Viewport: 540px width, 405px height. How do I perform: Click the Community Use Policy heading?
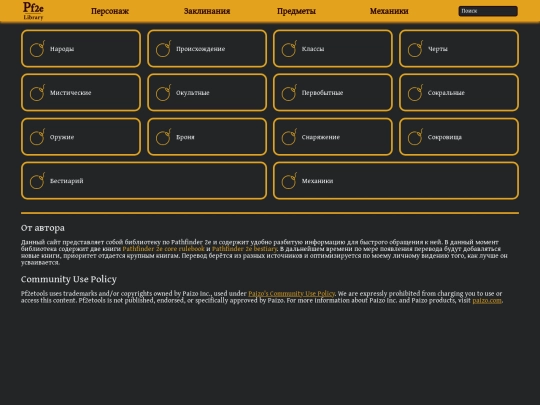tap(69, 279)
